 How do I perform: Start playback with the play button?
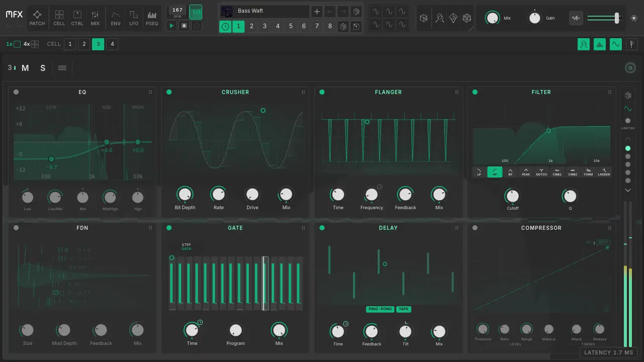[x=172, y=26]
